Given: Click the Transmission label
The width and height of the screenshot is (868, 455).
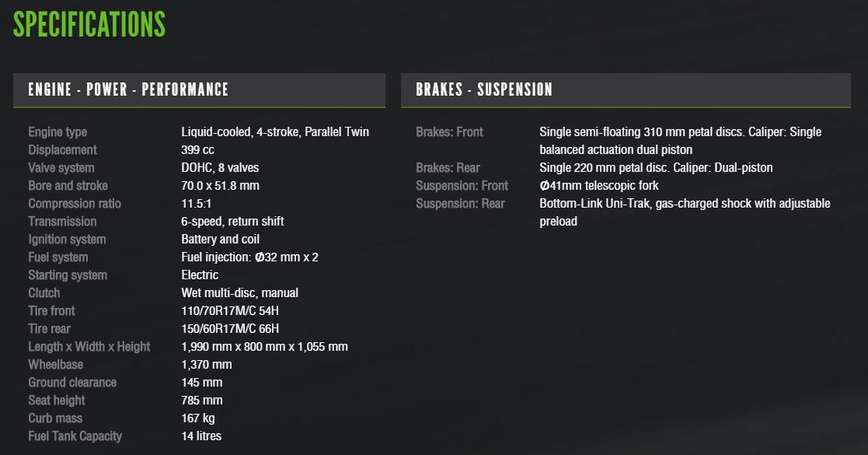Looking at the screenshot, I should tap(62, 222).
